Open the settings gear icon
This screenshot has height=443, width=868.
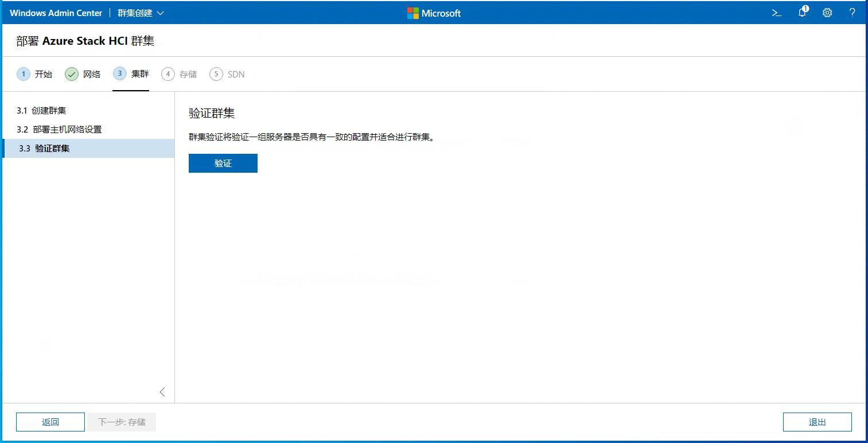pos(827,13)
